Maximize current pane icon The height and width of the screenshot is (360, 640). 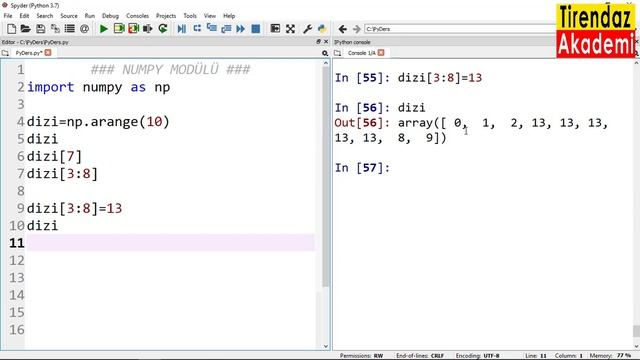275,29
